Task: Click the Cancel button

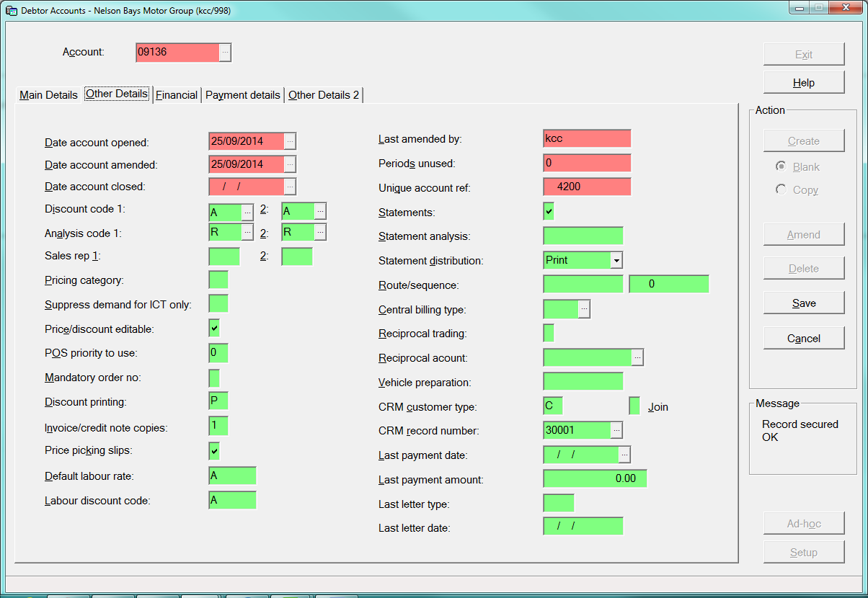Action: coord(804,338)
